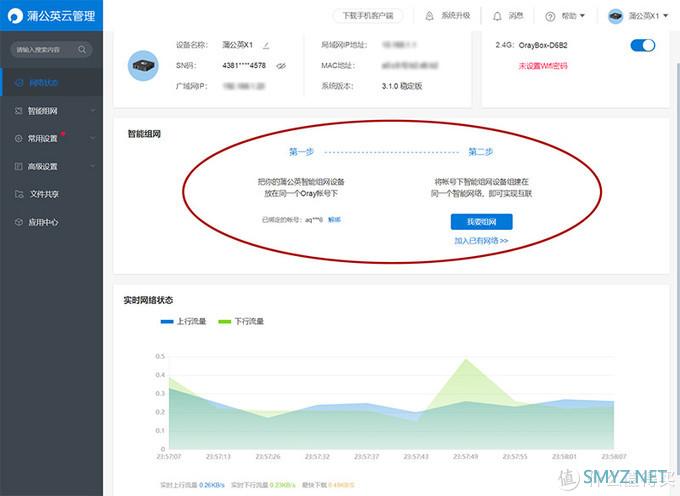Click the 23:57:07 time axis label

pyautogui.click(x=169, y=457)
